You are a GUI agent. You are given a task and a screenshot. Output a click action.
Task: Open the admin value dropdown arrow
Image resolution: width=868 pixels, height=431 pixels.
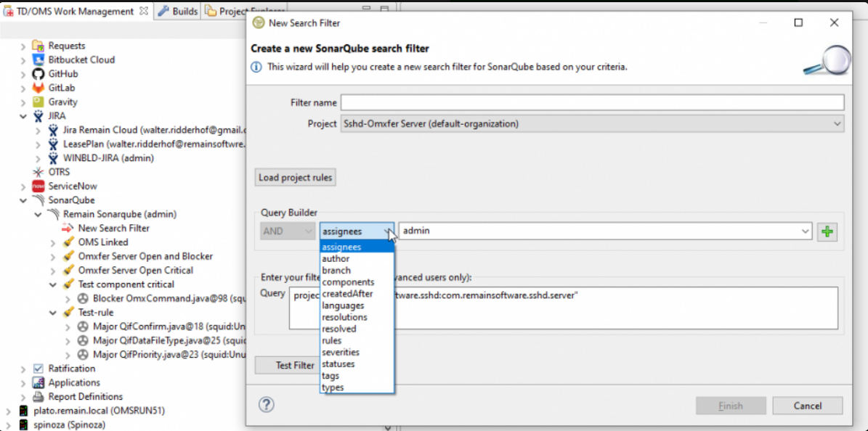click(x=806, y=231)
